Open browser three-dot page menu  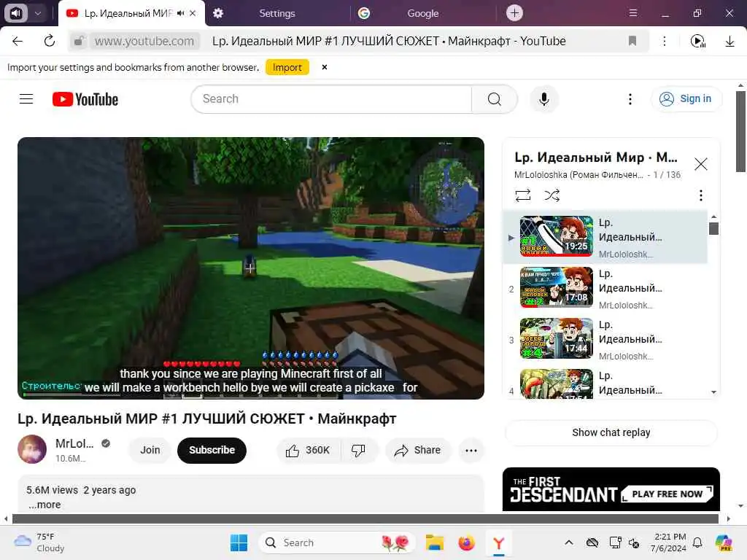(x=665, y=42)
